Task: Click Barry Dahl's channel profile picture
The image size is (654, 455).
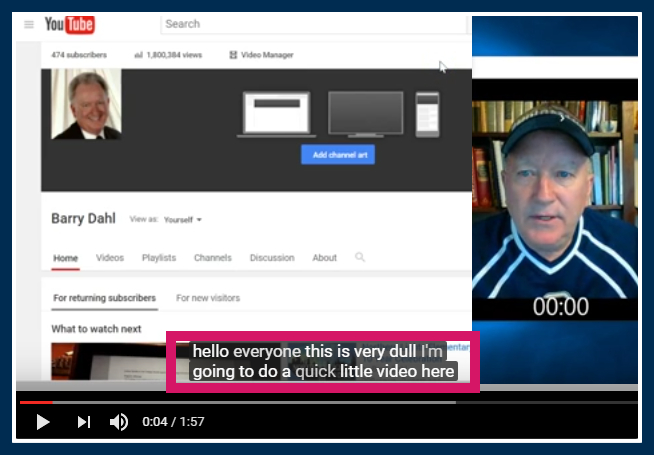Action: (86, 104)
